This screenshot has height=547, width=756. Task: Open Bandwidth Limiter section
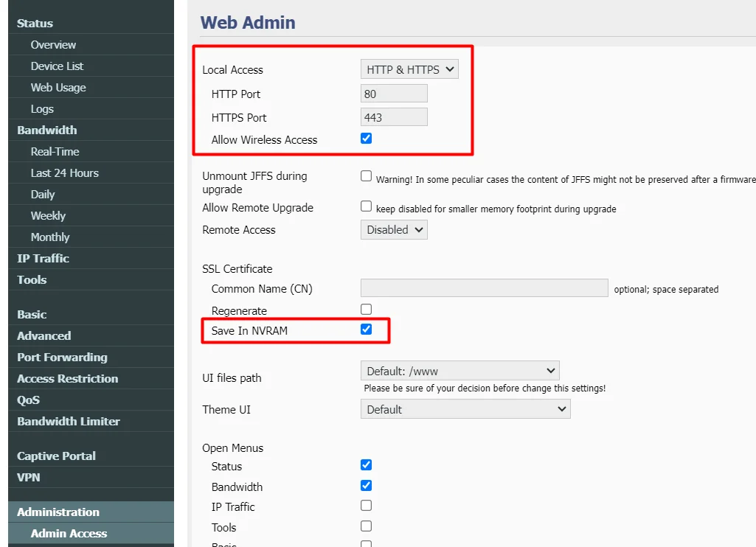click(x=91, y=421)
